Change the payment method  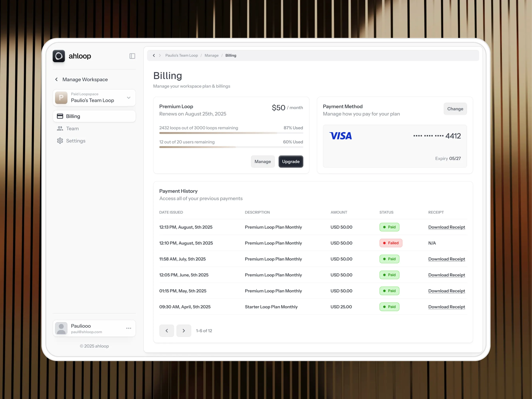(x=455, y=109)
